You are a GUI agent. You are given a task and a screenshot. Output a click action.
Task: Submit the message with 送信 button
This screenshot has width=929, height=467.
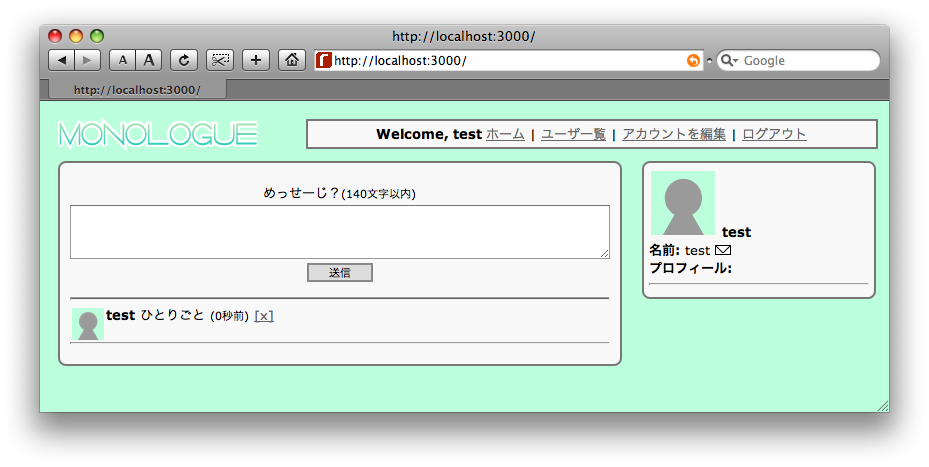339,273
